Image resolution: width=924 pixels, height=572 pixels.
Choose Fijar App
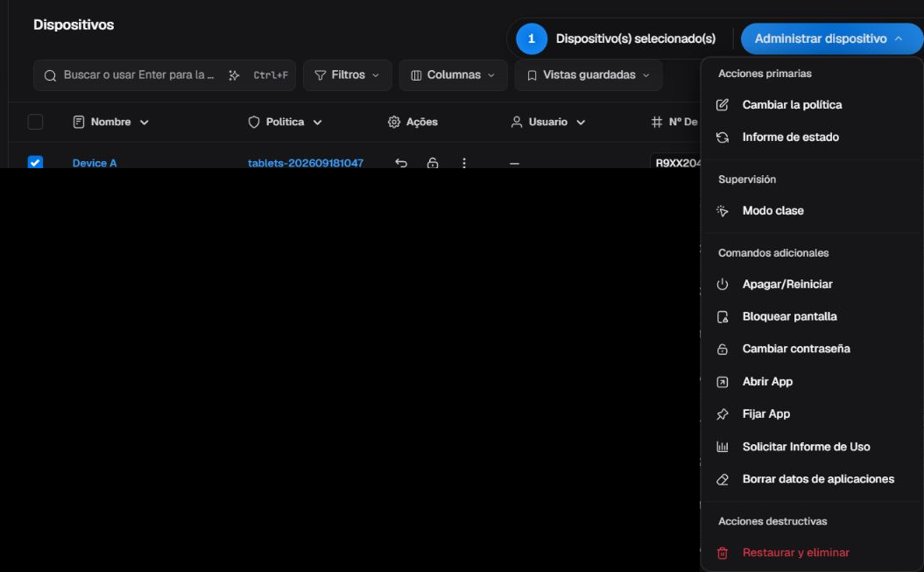(812, 414)
